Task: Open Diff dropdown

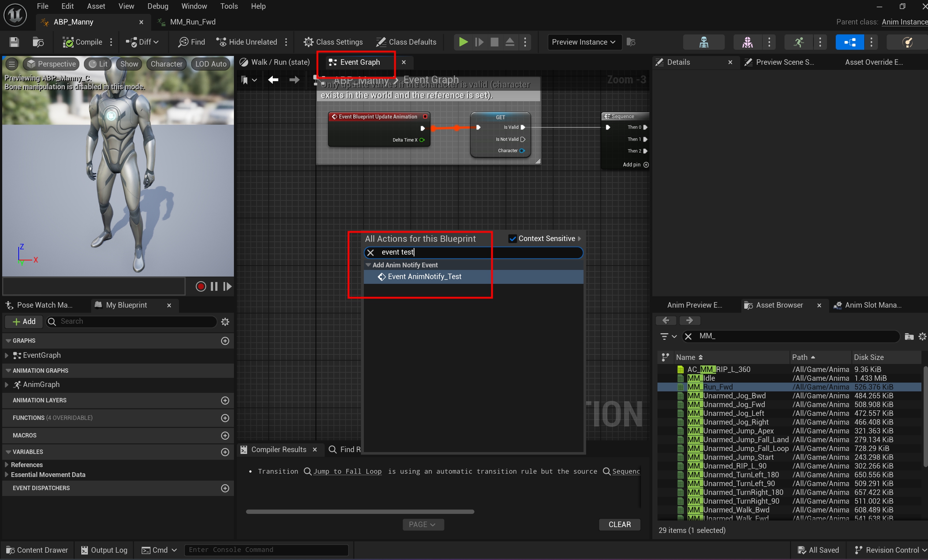Action: (x=142, y=42)
